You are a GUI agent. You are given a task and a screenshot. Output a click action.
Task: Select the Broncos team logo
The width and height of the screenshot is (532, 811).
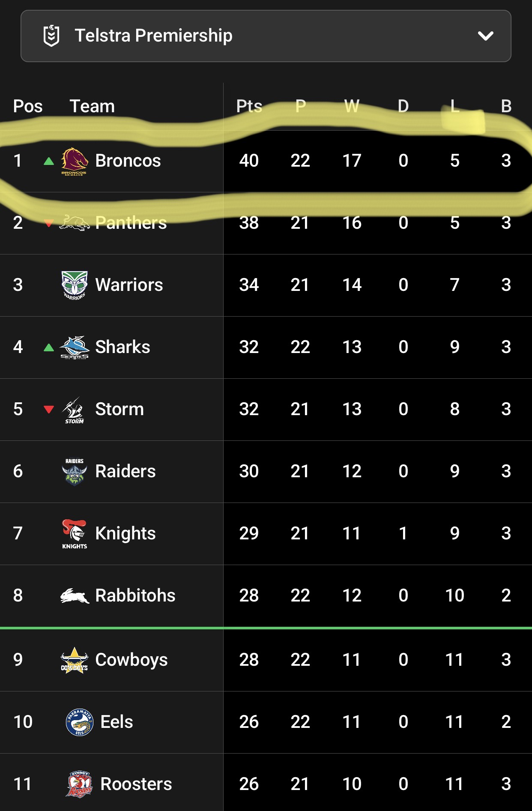click(75, 162)
